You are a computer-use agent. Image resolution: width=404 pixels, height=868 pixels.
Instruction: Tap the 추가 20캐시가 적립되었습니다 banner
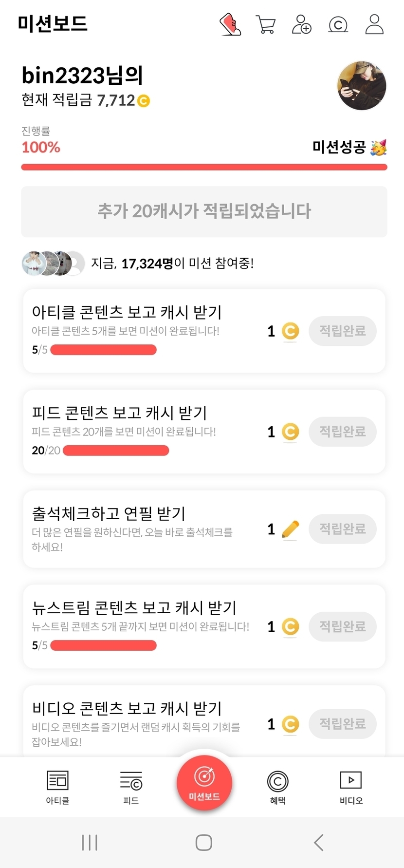[x=204, y=211]
